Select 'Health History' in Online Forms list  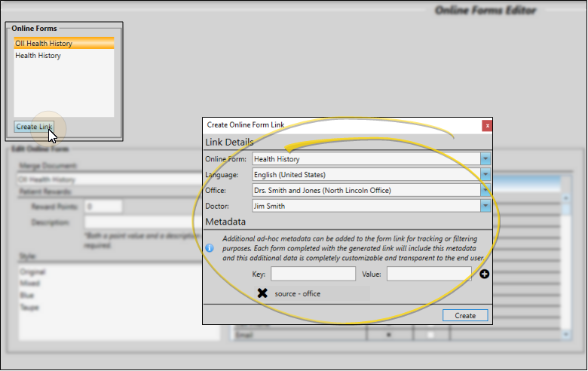tap(63, 56)
